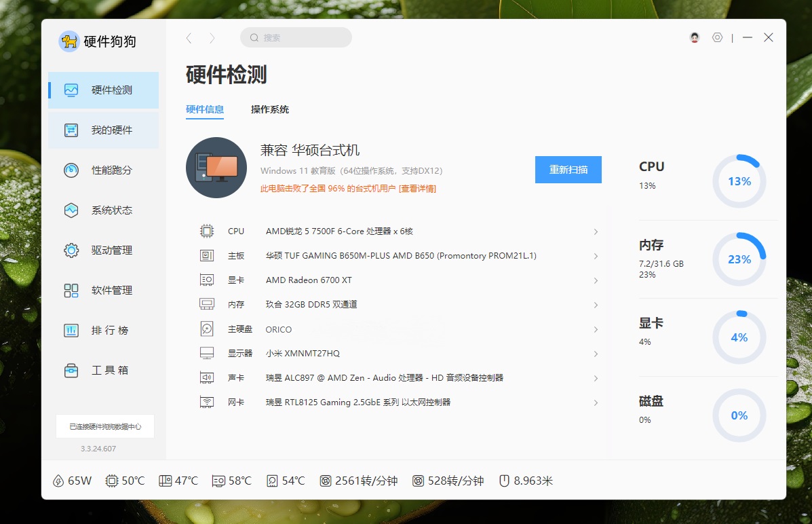
Task: Click the desktop computer illustration
Action: click(x=216, y=168)
